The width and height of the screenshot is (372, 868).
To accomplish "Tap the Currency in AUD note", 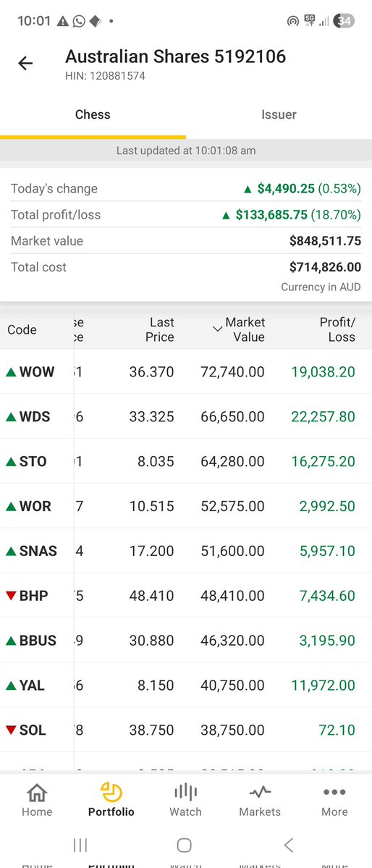I will (321, 287).
